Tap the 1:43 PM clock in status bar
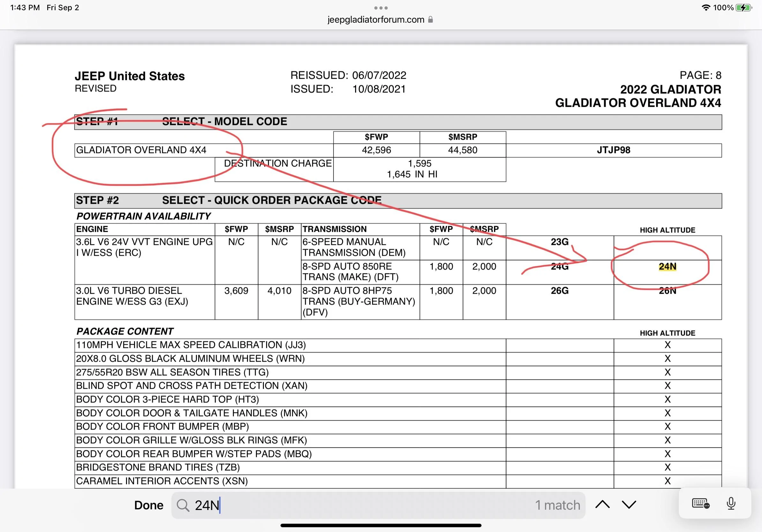This screenshot has width=762, height=532. point(25,8)
